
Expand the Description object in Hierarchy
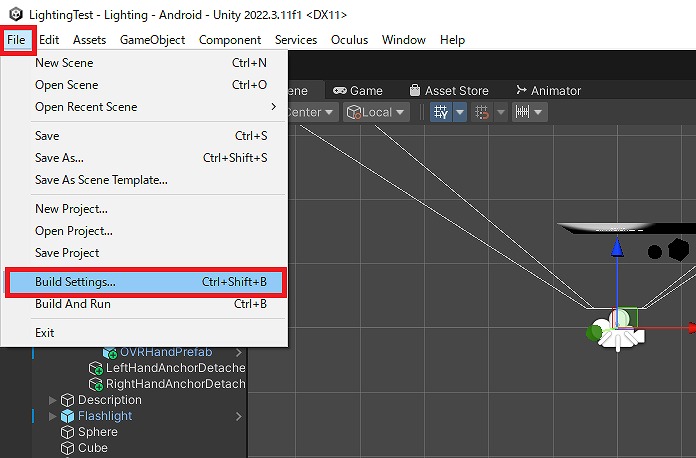(x=53, y=400)
